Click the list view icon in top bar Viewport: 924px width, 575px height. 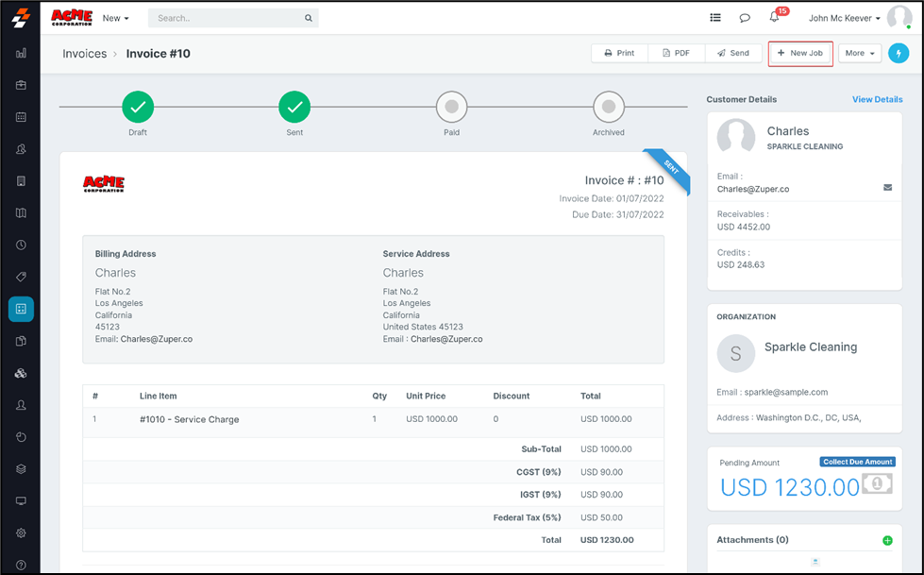click(x=715, y=18)
